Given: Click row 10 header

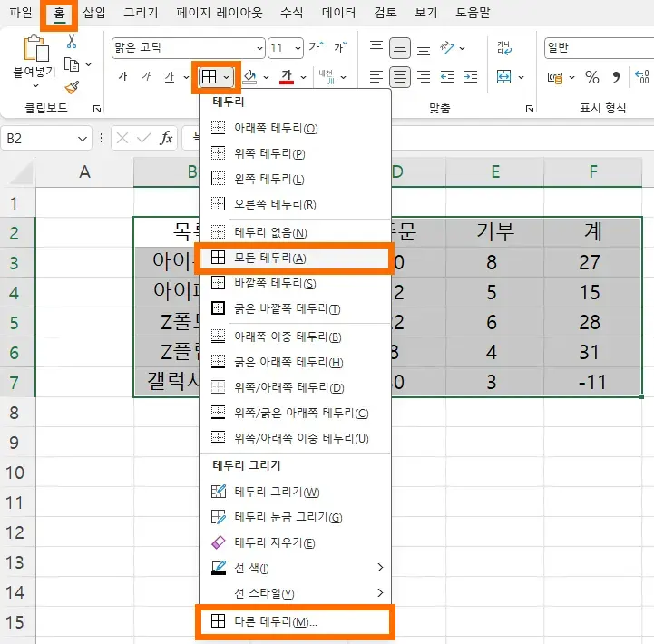Looking at the screenshot, I should pos(16,473).
